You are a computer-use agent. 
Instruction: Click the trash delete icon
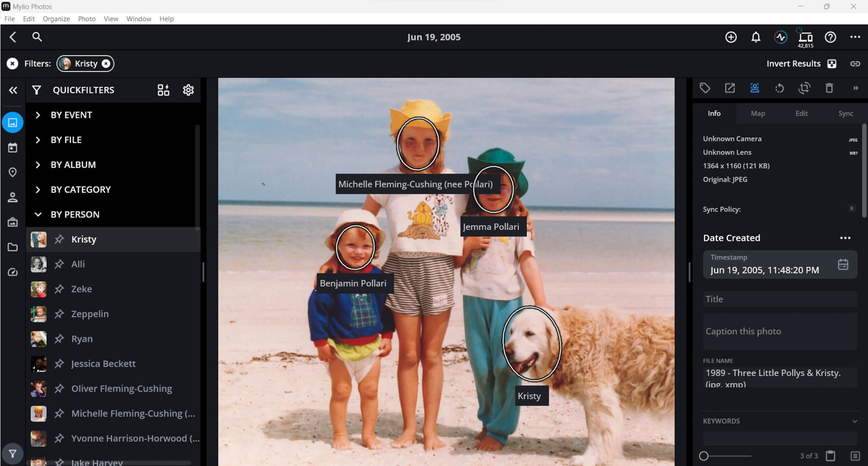point(829,88)
